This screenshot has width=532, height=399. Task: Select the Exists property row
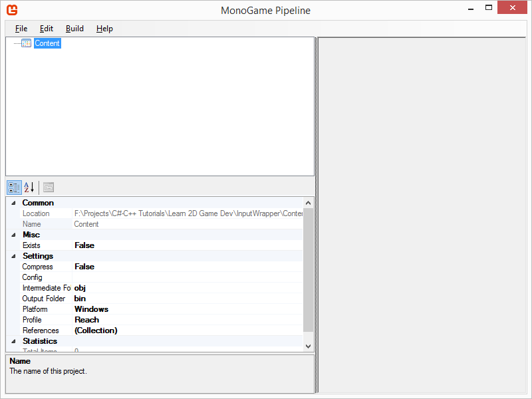click(161, 245)
